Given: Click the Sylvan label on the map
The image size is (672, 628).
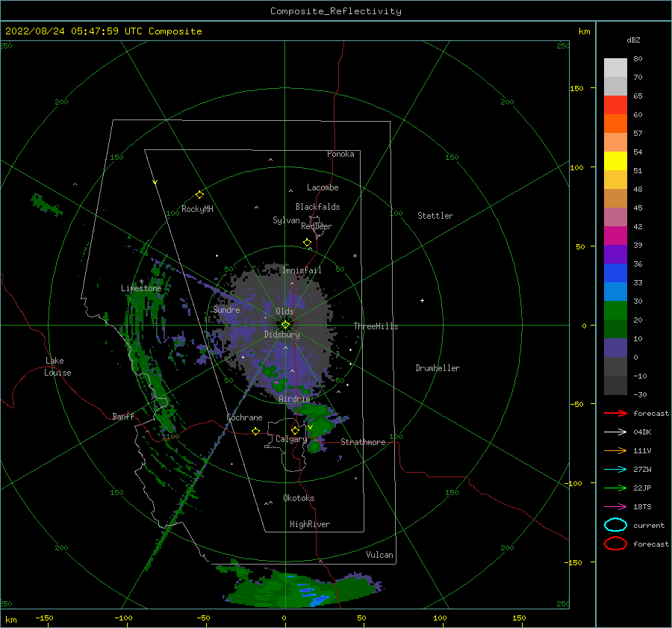Looking at the screenshot, I should click(286, 220).
